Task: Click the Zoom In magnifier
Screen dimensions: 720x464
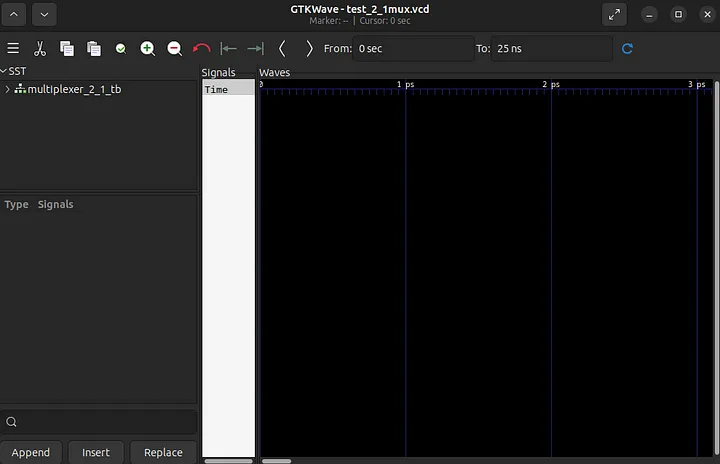Action: 147,48
